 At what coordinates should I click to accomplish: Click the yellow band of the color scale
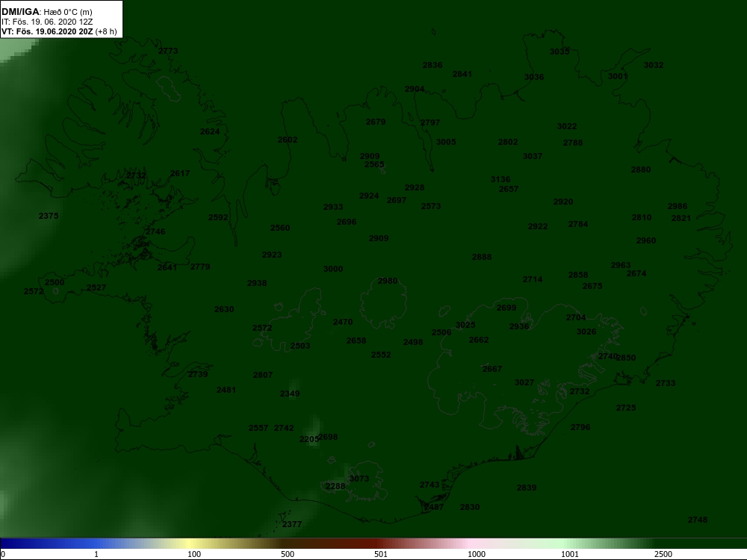(188, 544)
